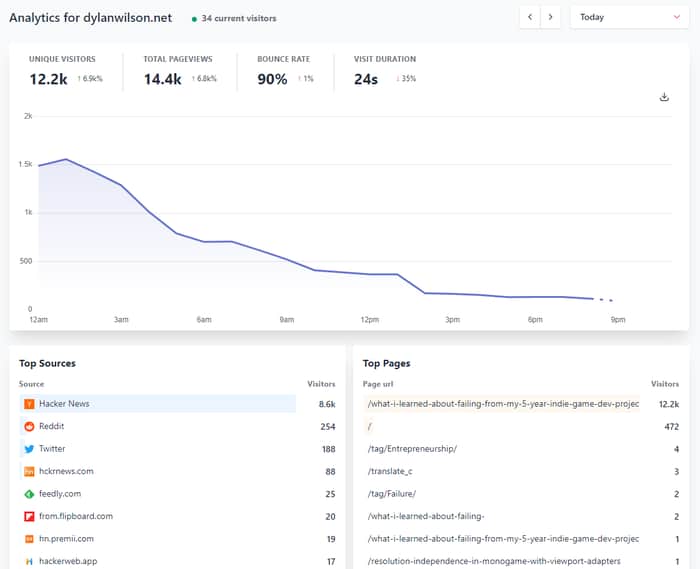Viewport: 700px width, 569px height.
Task: Go to the next date period arrow
Action: pyautogui.click(x=550, y=17)
